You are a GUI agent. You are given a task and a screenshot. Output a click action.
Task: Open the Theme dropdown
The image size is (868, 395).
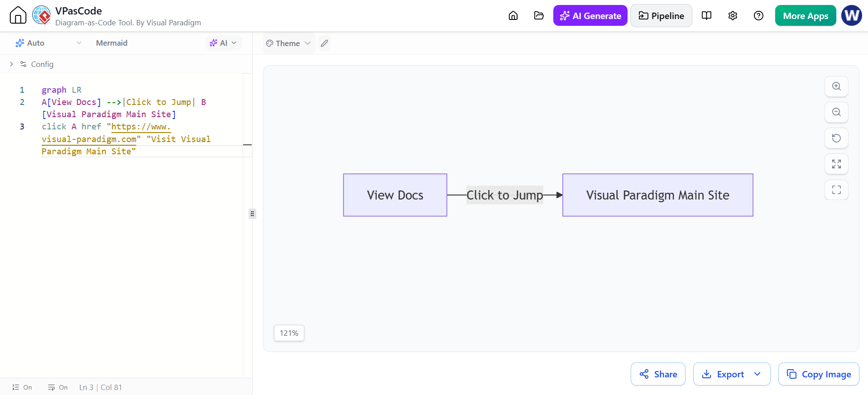point(288,43)
